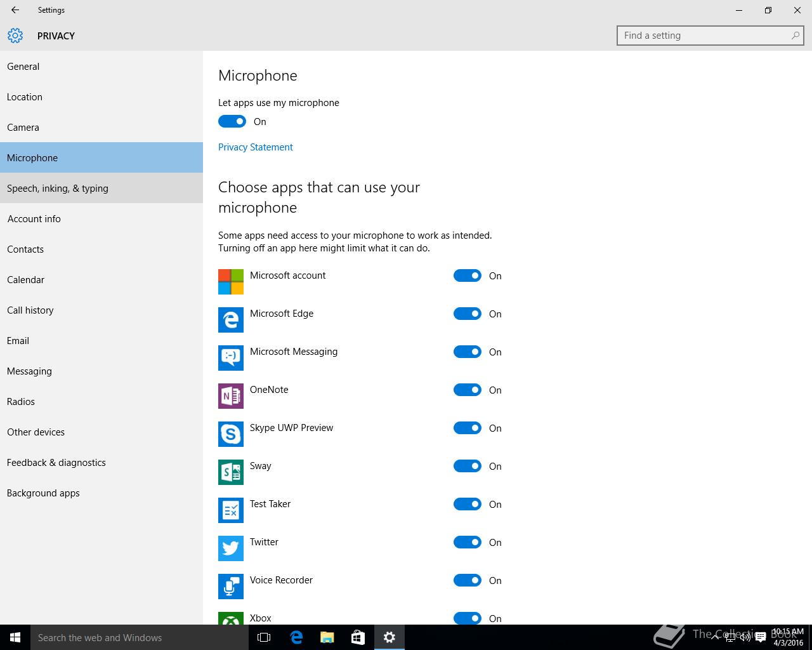Open File Explorer from taskbar
Screen dimensions: 812x650
click(x=327, y=637)
